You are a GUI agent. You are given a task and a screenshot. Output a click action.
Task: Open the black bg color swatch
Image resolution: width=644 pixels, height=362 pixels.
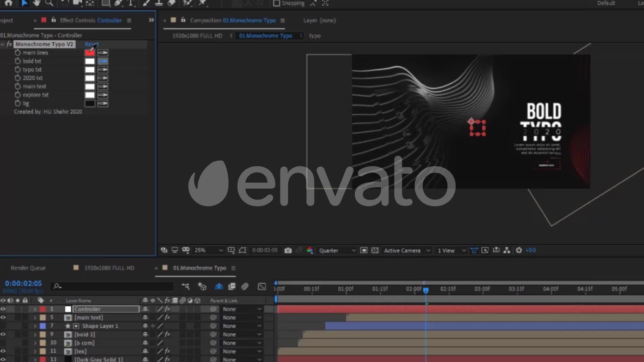tap(90, 103)
